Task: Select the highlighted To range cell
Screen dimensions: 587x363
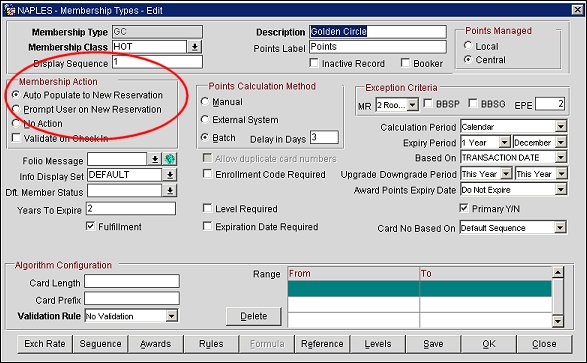Action: 486,289
